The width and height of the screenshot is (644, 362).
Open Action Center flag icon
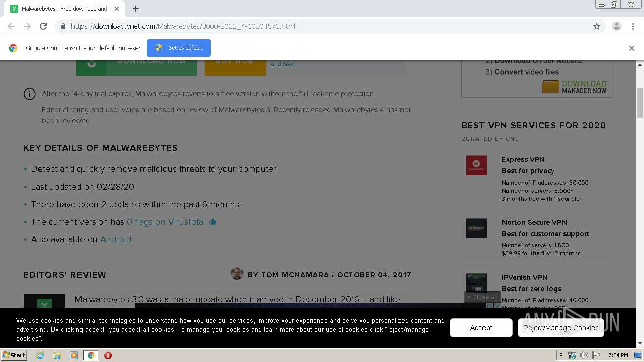(596, 355)
